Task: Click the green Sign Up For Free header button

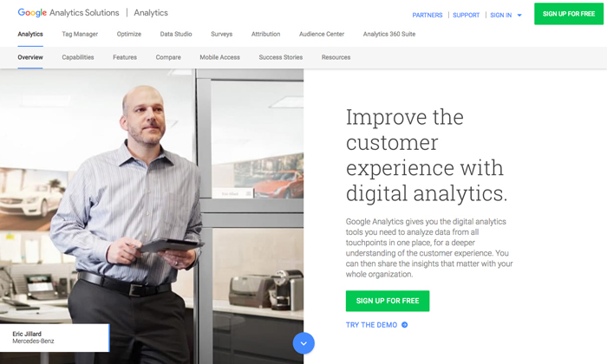Action: coord(569,14)
